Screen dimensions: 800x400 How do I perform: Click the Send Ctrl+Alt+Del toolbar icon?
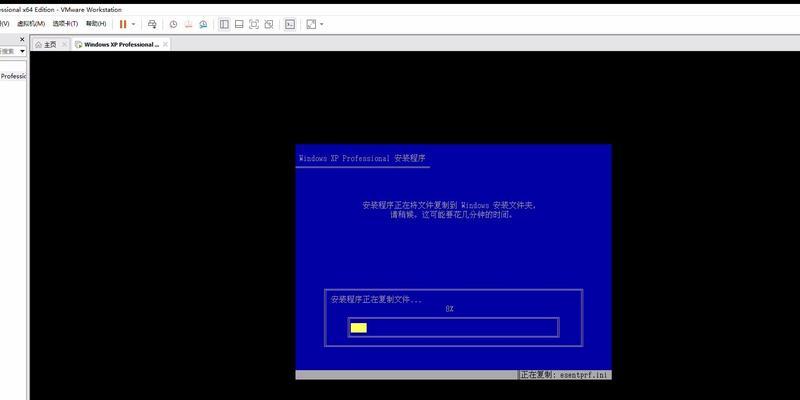[x=152, y=24]
